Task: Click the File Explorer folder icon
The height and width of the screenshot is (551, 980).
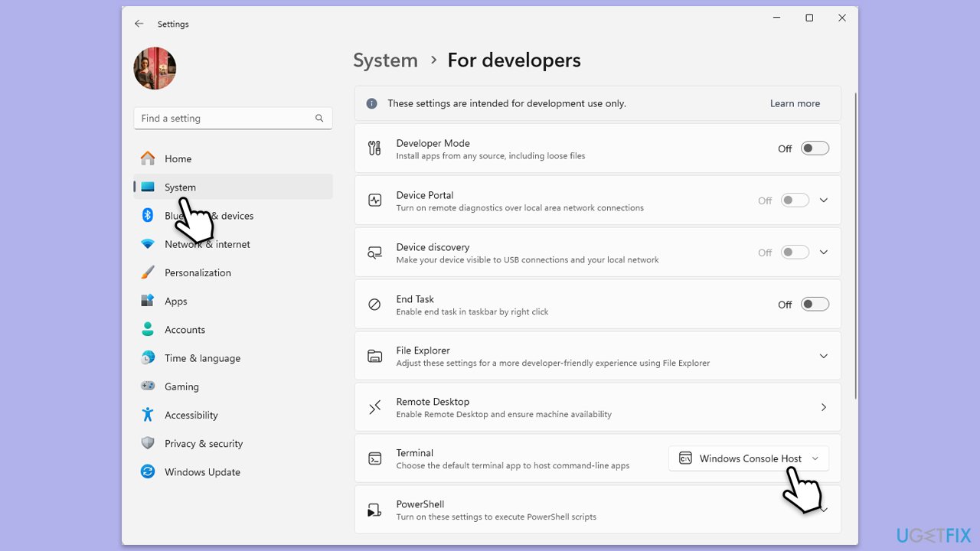Action: pyautogui.click(x=374, y=356)
